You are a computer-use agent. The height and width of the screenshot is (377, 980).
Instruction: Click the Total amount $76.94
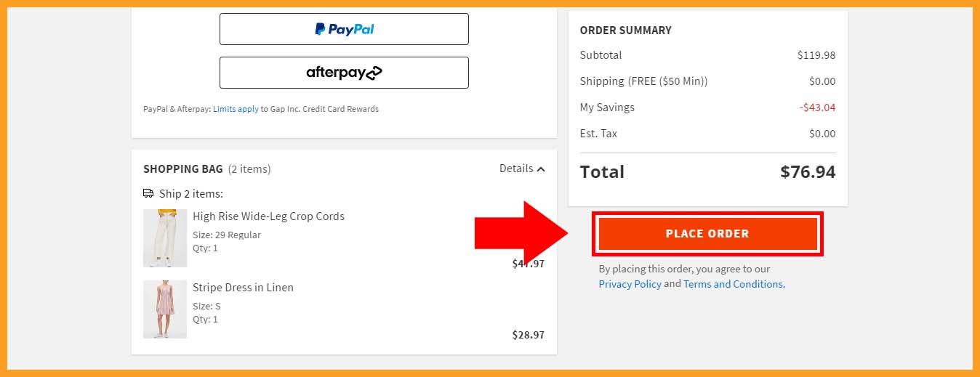808,172
